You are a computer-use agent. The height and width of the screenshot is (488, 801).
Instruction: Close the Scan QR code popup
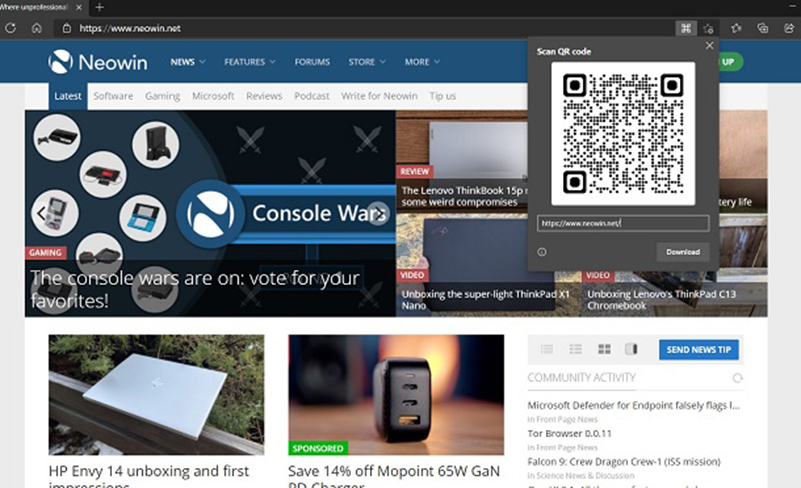tap(710, 45)
